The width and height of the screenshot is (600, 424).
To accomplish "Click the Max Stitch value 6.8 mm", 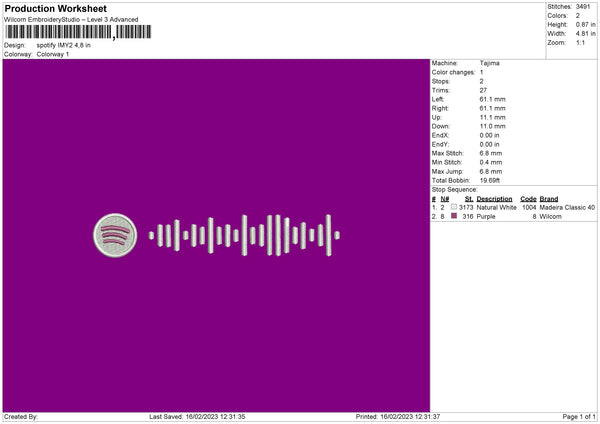I will click(491, 153).
